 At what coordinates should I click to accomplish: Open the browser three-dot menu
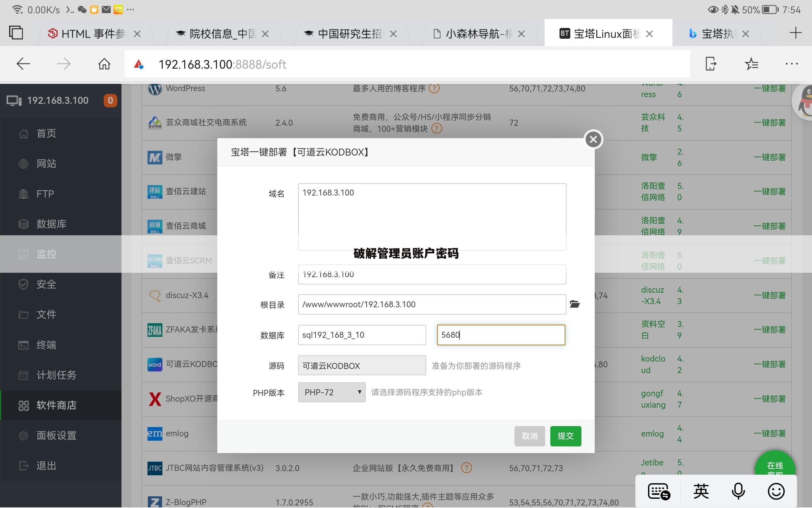click(791, 64)
